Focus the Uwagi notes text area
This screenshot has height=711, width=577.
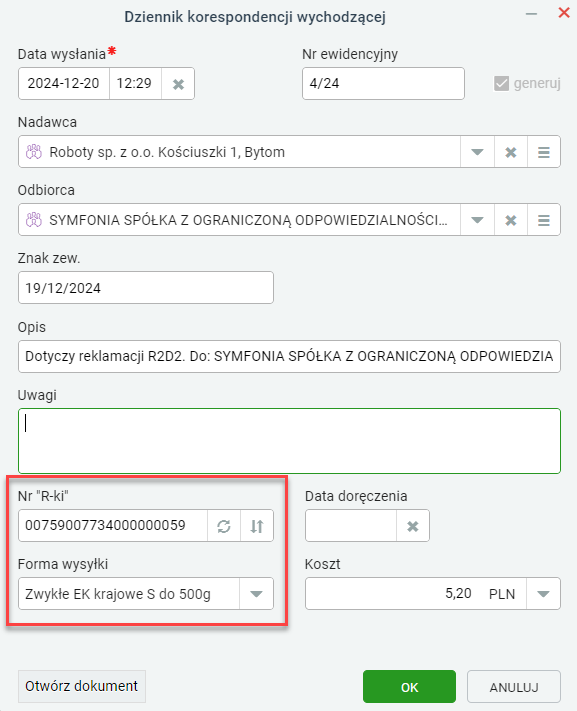[289, 441]
